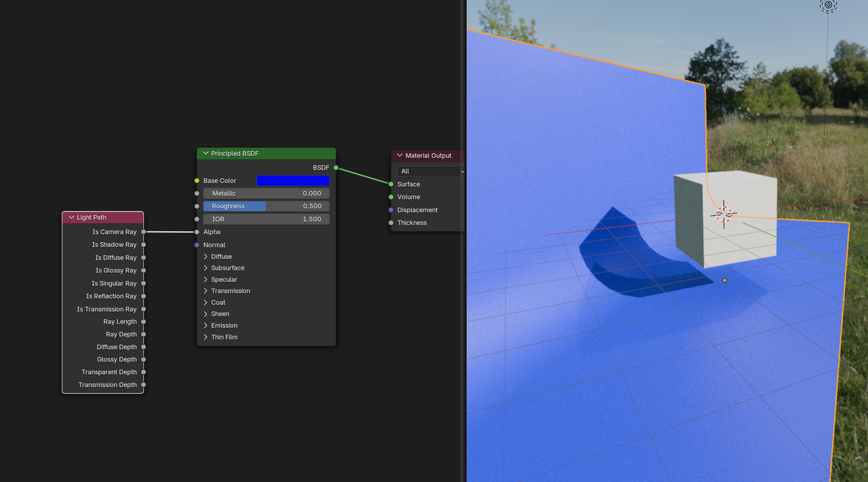Click the Surface input socket
The width and height of the screenshot is (868, 482).
(x=391, y=184)
